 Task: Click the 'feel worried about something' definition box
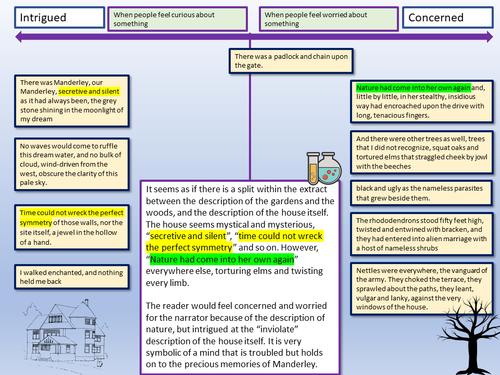(329, 19)
